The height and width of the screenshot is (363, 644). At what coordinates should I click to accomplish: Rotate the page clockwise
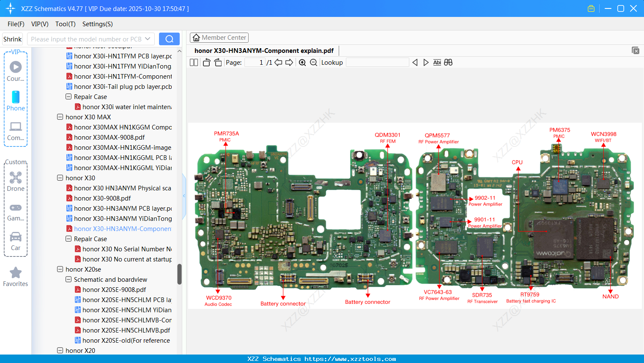(x=218, y=63)
